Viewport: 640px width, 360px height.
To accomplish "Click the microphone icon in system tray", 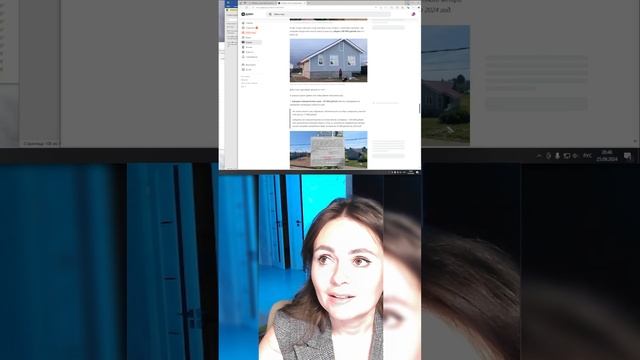I will click(557, 156).
